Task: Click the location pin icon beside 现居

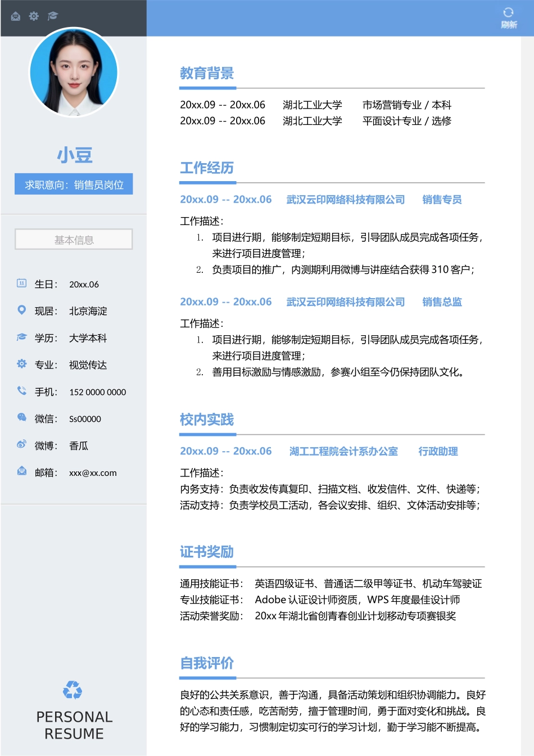Action: 22,310
